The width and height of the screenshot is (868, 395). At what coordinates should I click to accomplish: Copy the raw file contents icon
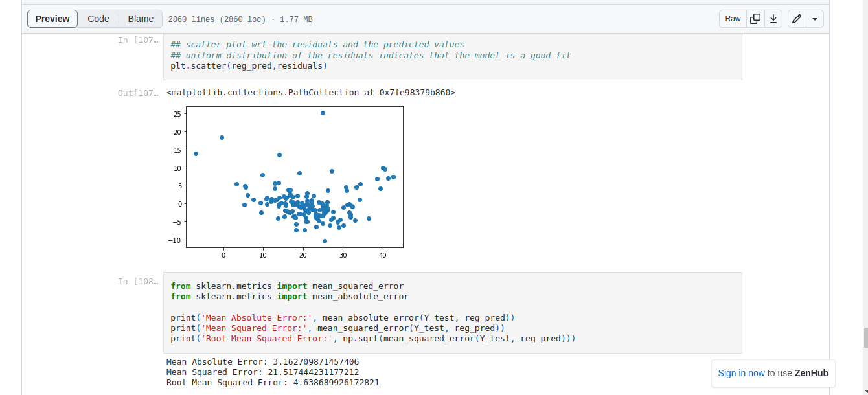[755, 19]
